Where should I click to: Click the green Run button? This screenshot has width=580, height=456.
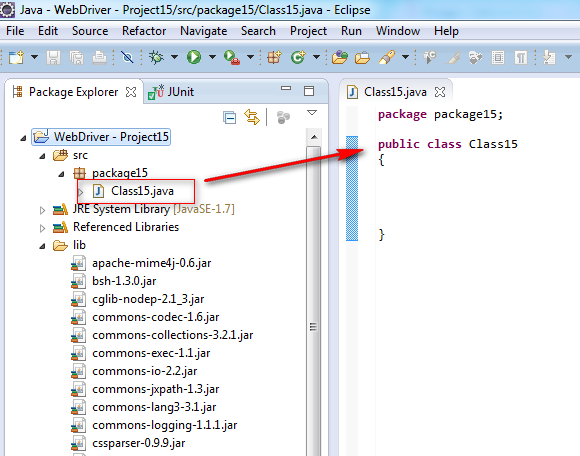194,57
